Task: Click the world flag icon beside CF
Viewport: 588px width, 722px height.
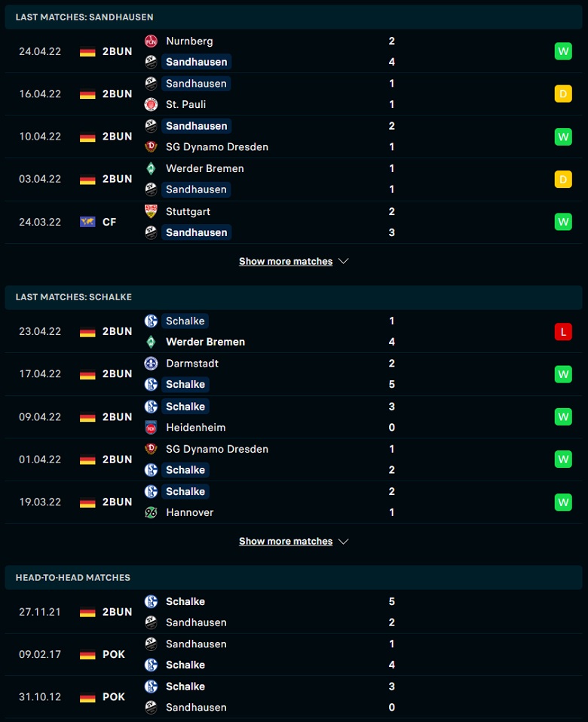Action: [x=87, y=222]
